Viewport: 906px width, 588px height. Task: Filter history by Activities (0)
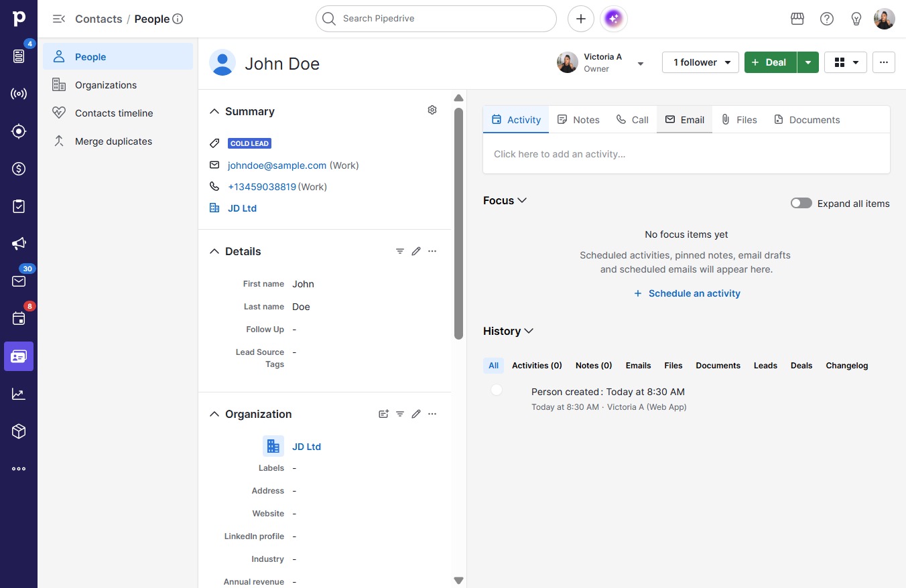pyautogui.click(x=537, y=366)
